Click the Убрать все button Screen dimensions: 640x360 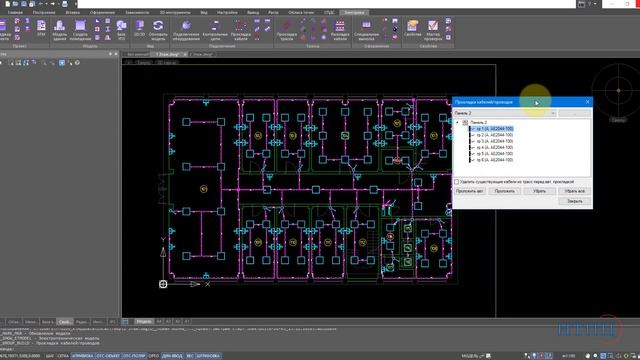tap(574, 191)
